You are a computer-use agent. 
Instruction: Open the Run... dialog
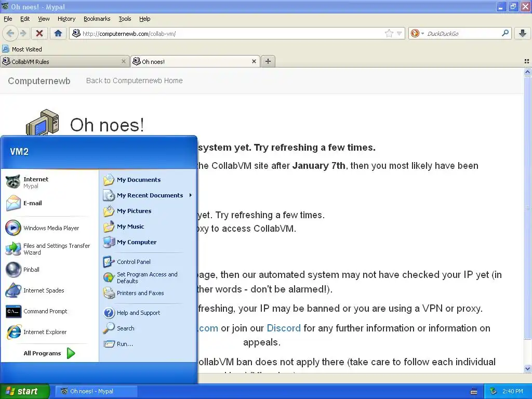pyautogui.click(x=148, y=344)
